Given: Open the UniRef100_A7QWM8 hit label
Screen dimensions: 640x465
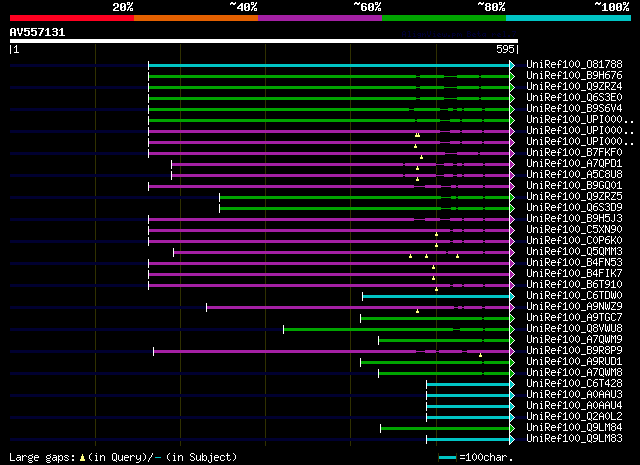Looking at the screenshot, I should tap(574, 373).
